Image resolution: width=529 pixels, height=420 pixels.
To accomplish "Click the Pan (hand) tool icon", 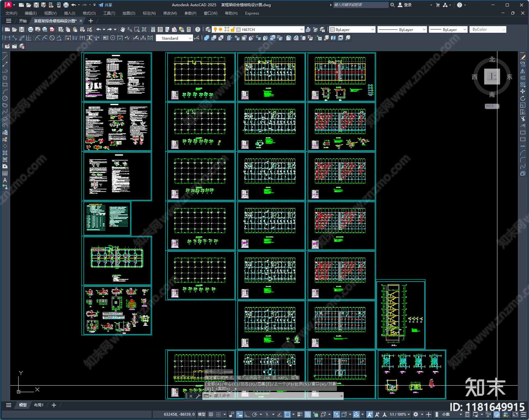I will pyautogui.click(x=123, y=29).
